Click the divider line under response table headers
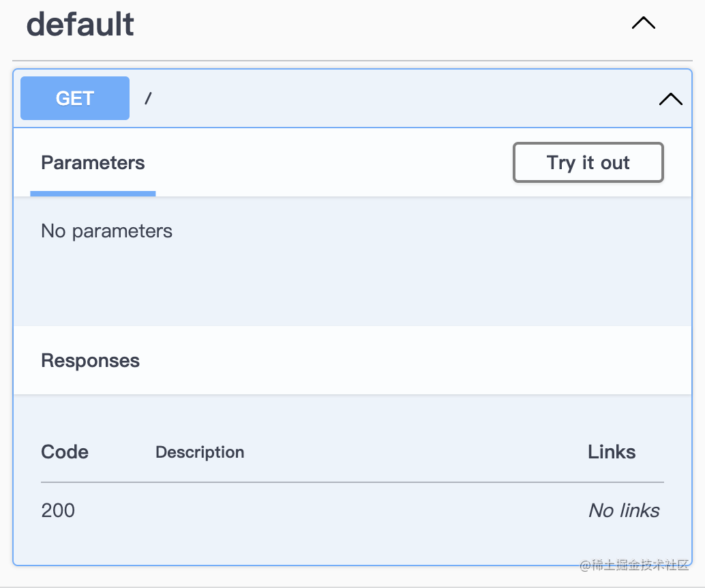This screenshot has height=588, width=705. point(352,482)
